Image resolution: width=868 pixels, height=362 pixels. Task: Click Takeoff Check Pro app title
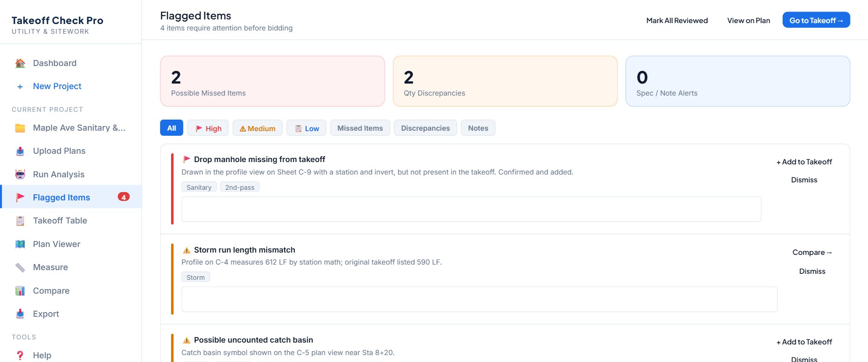pos(57,20)
